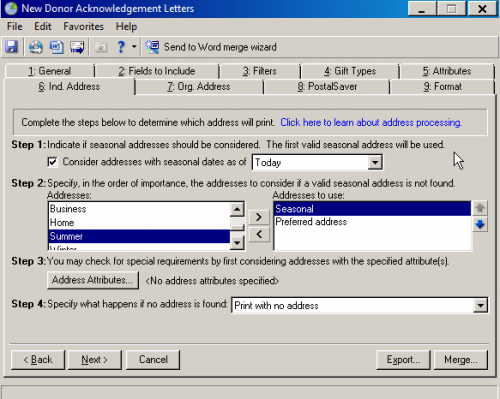Image resolution: width=500 pixels, height=399 pixels.
Task: Click the gray move up arrow icon
Action: click(x=480, y=208)
